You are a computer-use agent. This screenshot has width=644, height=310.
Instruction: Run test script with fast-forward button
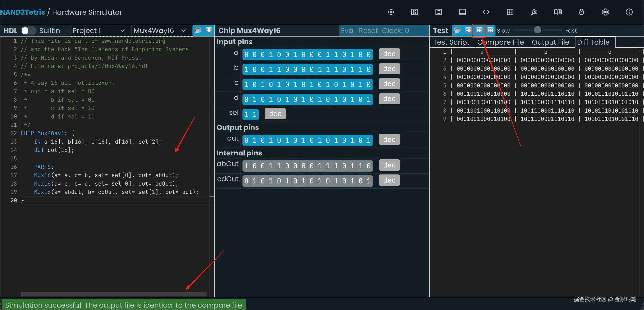click(479, 30)
